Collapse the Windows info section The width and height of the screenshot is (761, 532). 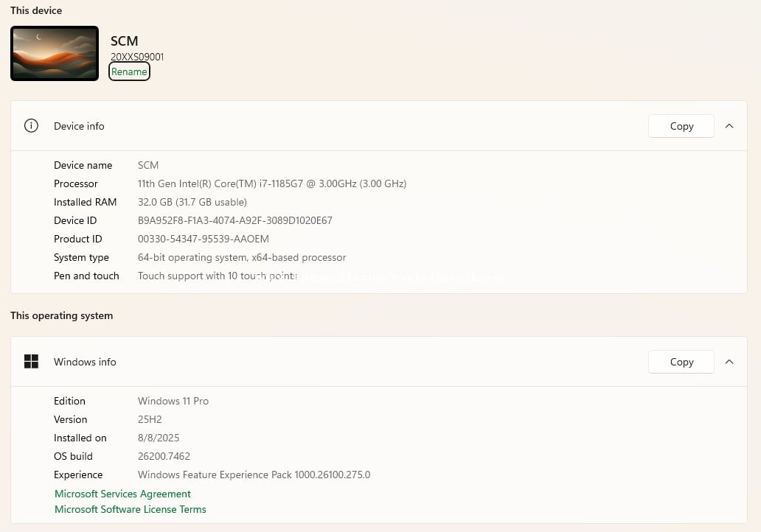click(x=729, y=362)
